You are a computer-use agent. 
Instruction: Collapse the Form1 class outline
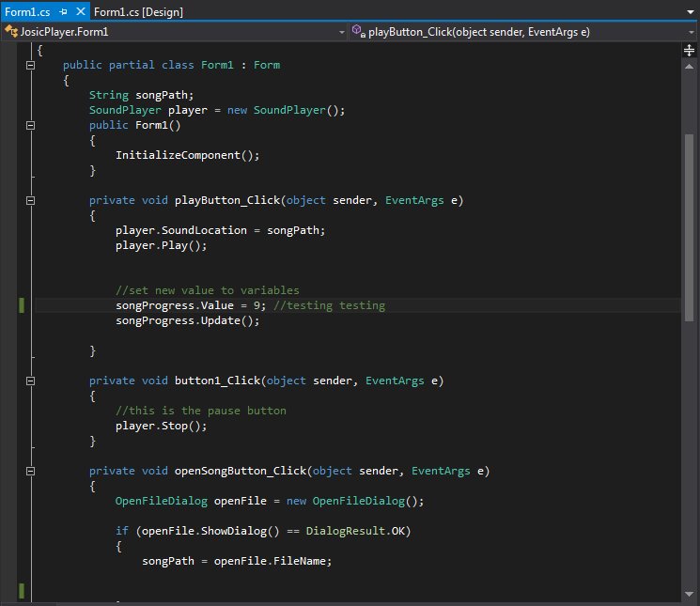31,66
